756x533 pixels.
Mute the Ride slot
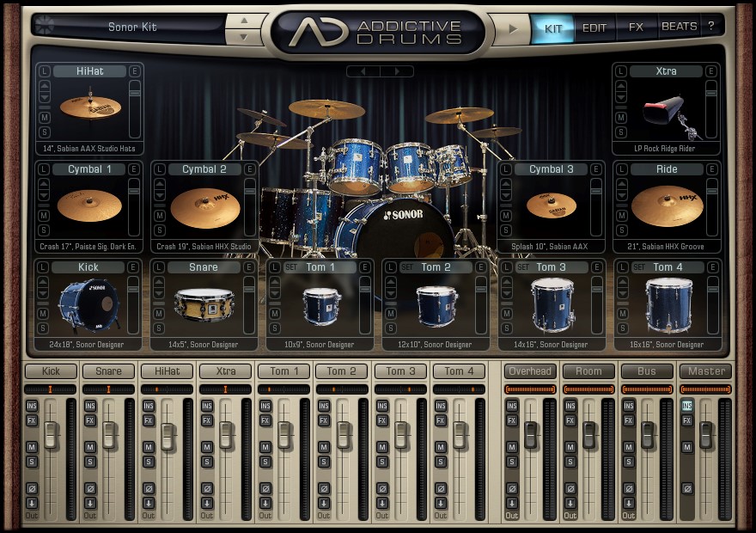point(622,216)
